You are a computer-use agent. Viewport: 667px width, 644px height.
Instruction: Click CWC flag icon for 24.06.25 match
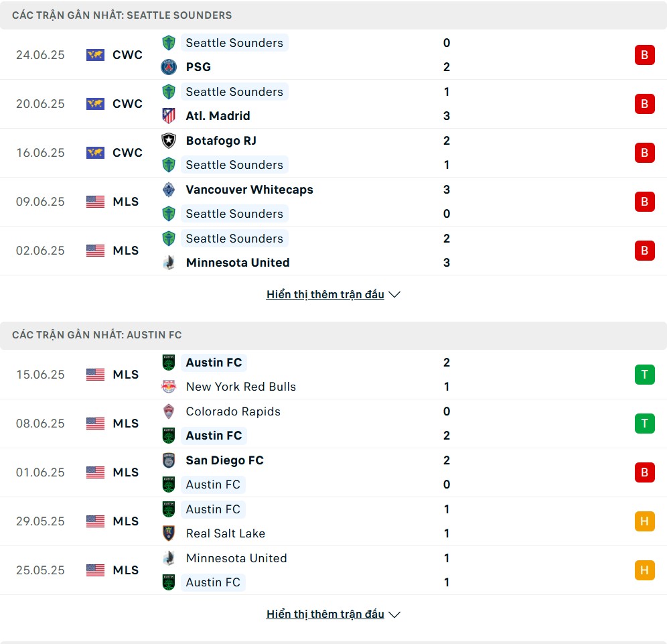[x=95, y=55]
